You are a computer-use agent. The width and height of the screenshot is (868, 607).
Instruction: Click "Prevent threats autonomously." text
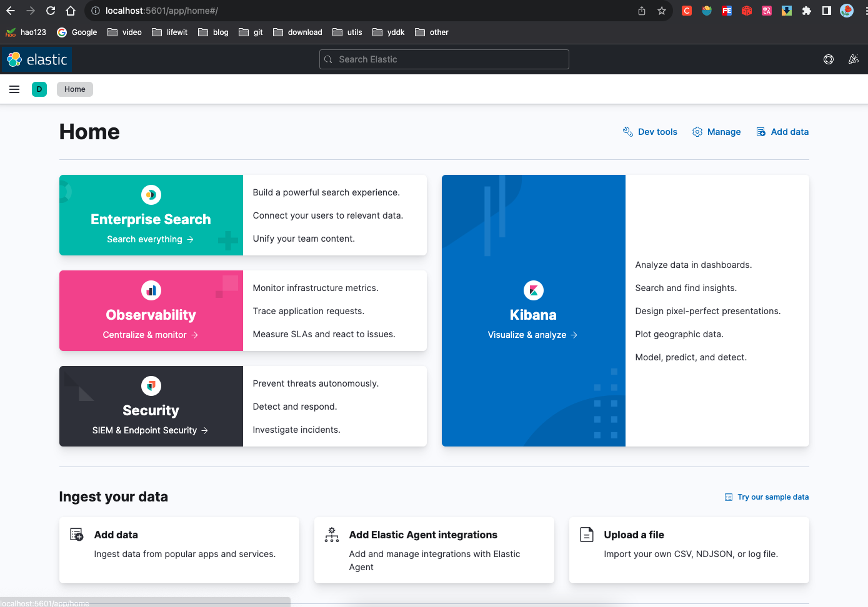[316, 383]
